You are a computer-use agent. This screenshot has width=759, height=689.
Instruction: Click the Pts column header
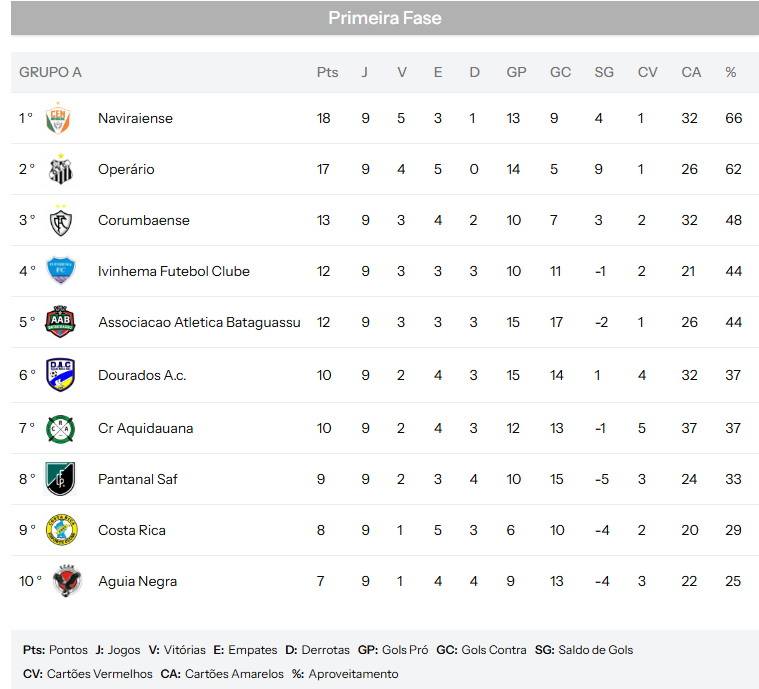pyautogui.click(x=327, y=72)
